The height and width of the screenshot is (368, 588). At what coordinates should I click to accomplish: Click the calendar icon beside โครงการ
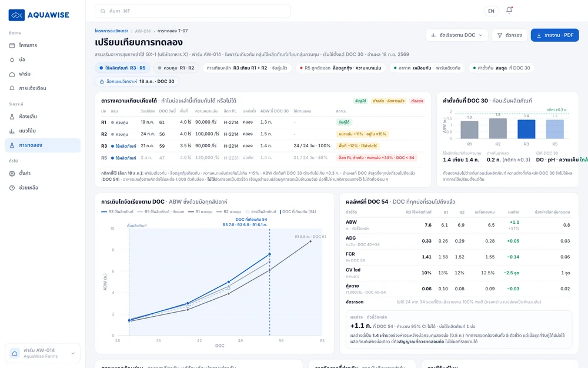click(12, 45)
